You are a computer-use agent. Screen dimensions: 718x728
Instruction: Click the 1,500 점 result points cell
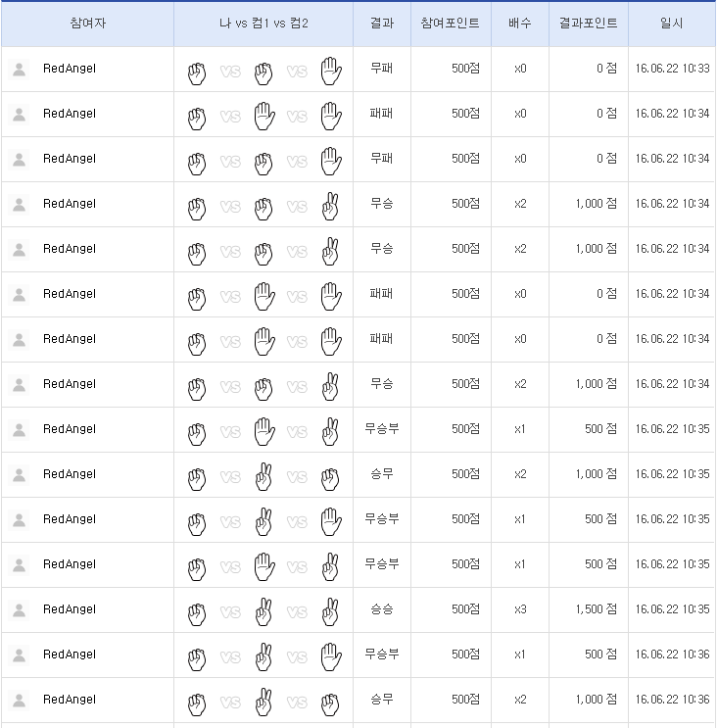[x=596, y=609]
